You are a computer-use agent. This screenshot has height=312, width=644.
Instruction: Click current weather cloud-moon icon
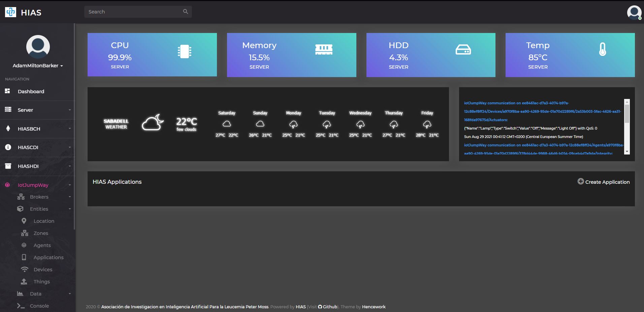click(x=153, y=123)
